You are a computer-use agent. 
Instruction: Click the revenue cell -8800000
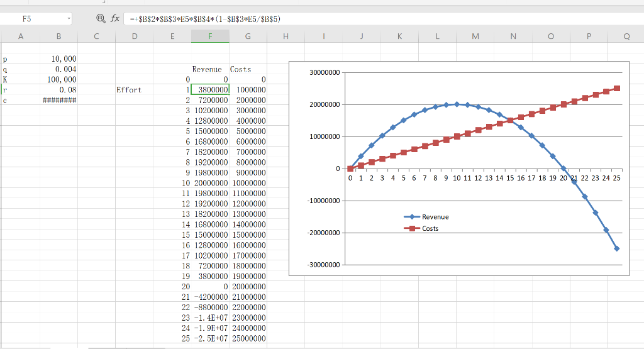[210, 307]
